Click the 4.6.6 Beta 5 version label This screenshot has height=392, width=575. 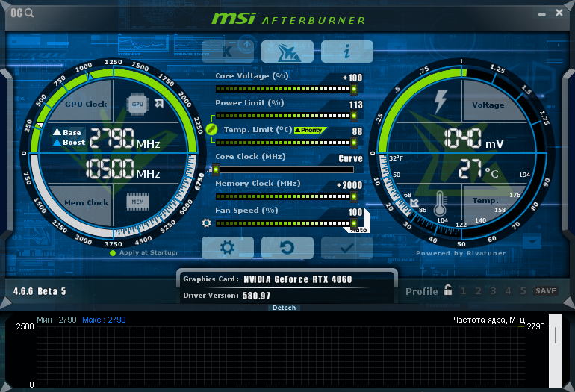coord(40,291)
